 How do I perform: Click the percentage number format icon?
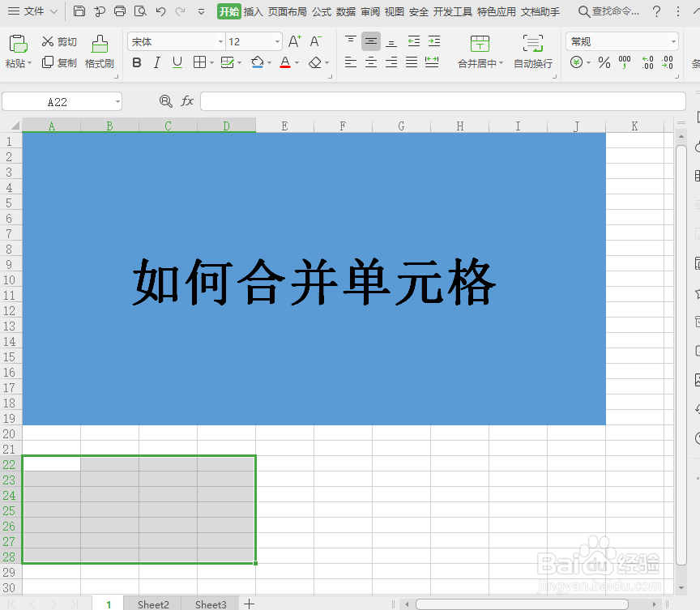pyautogui.click(x=604, y=62)
